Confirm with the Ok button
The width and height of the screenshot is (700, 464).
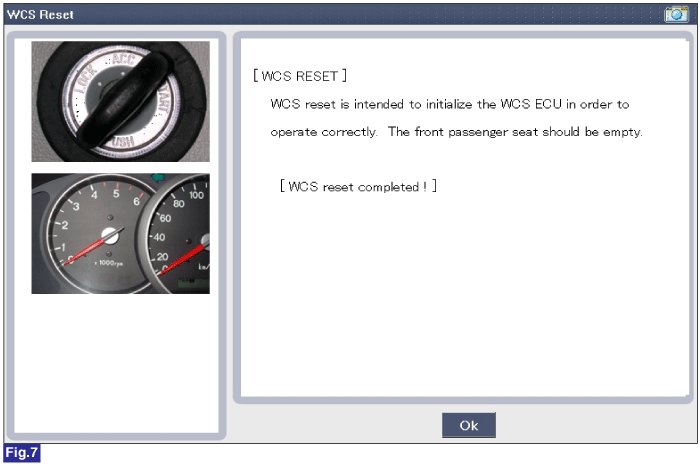(469, 425)
